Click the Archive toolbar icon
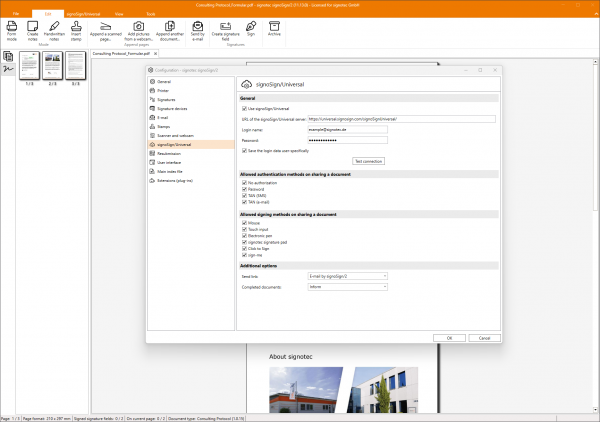Image resolution: width=600 pixels, height=422 pixels. click(x=274, y=26)
